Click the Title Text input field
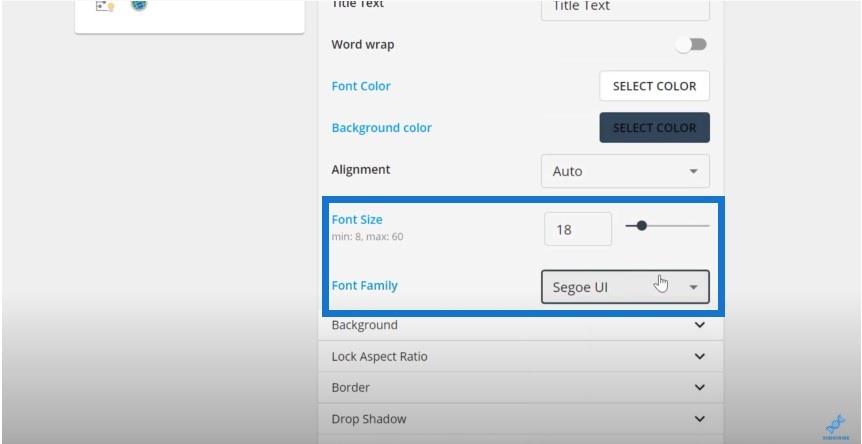The image size is (862, 444). coord(625,8)
